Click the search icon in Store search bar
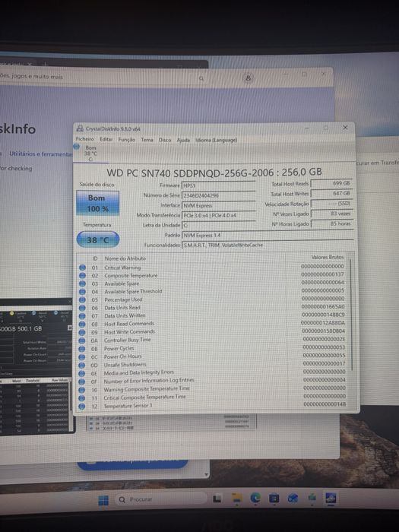This screenshot has width=399, height=532. pyautogui.click(x=201, y=79)
